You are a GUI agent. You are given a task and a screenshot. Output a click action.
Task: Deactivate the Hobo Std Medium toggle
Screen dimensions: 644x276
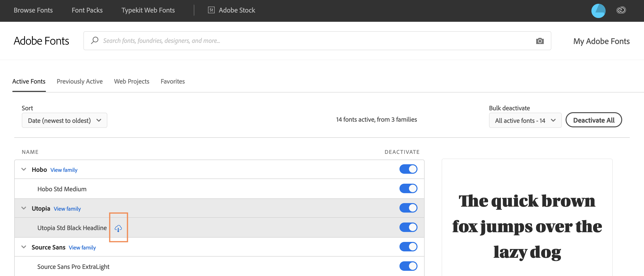(408, 188)
